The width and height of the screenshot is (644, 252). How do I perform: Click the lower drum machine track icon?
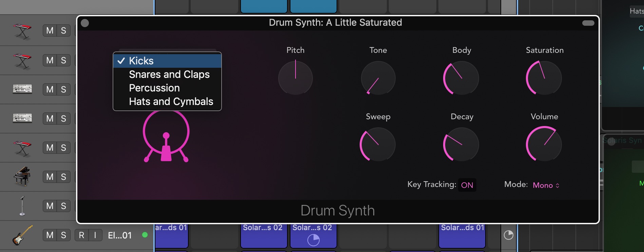(x=22, y=118)
